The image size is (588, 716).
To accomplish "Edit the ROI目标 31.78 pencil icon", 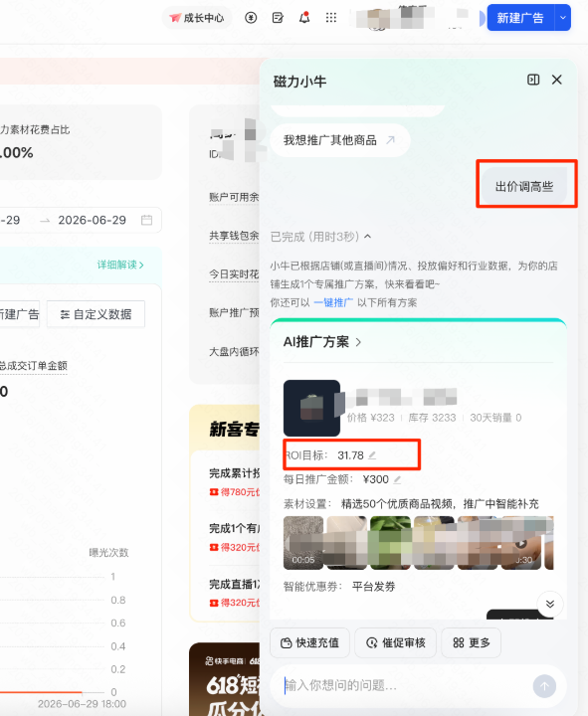I will coord(372,455).
